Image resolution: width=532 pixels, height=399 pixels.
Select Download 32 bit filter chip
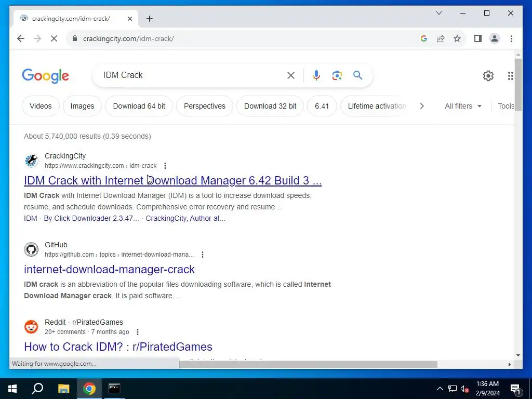pyautogui.click(x=270, y=106)
